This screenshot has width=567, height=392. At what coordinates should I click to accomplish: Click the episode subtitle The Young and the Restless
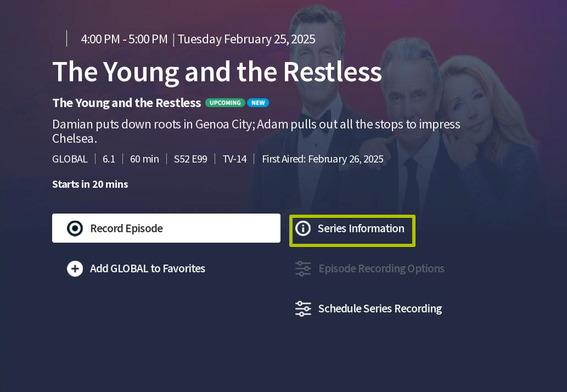[x=127, y=103]
